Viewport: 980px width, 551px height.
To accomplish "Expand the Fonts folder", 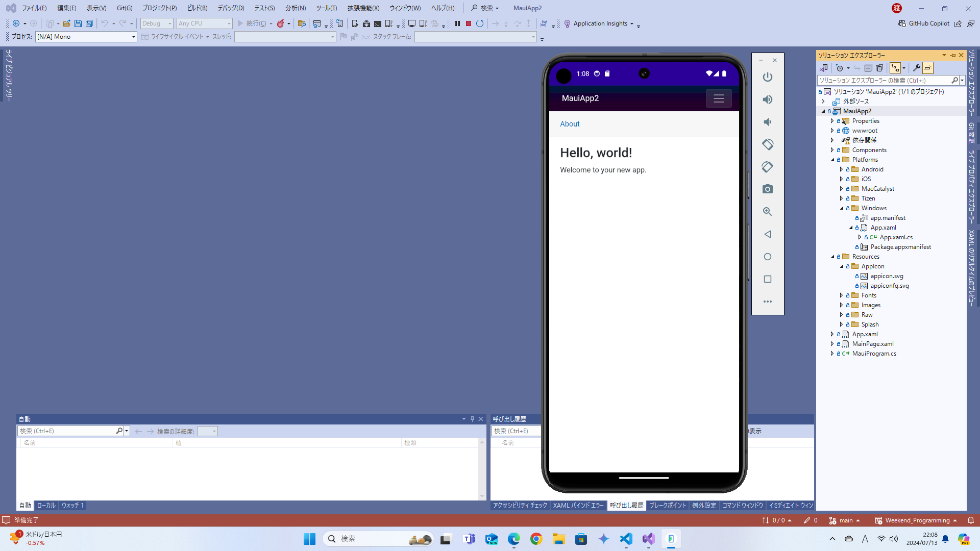I will coord(842,295).
